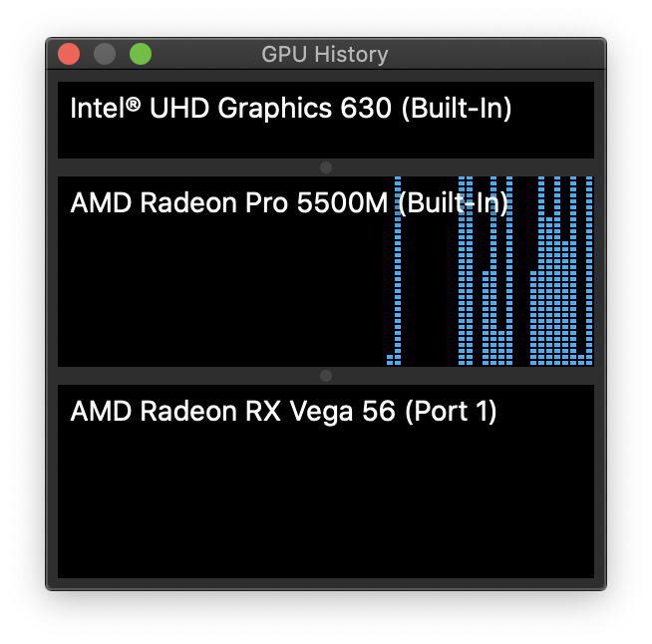The width and height of the screenshot is (652, 644).
Task: Click the wide blue bar cluster near right
Action: coord(561,270)
